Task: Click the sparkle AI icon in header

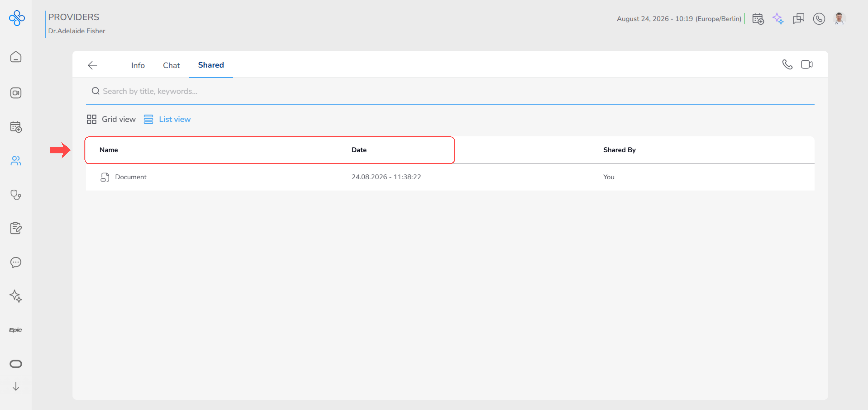Action: point(778,19)
